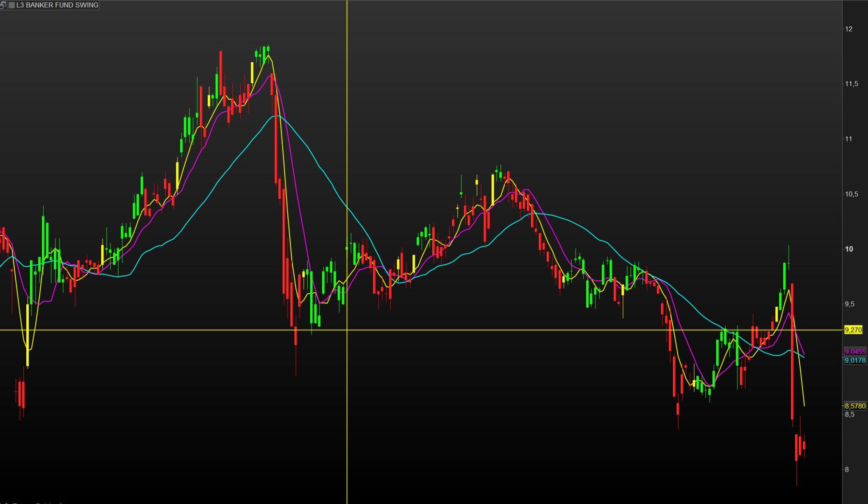Click the 8 tick on the price axis
This screenshot has height=504, width=868.
tap(847, 470)
